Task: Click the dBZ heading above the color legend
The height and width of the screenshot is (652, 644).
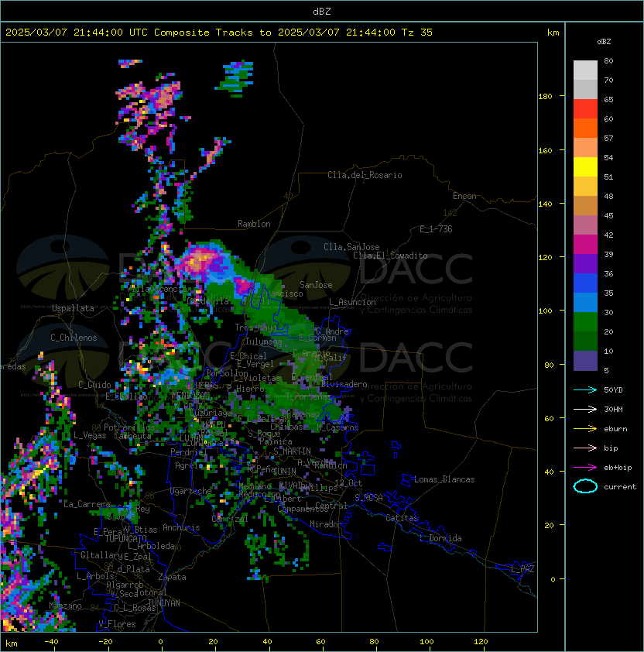Action: (x=604, y=42)
